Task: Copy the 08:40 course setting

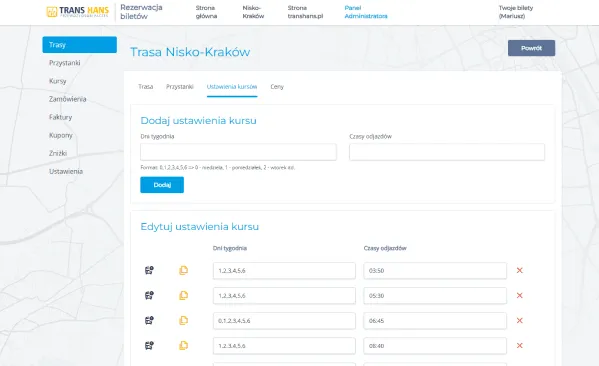Action: [x=183, y=346]
